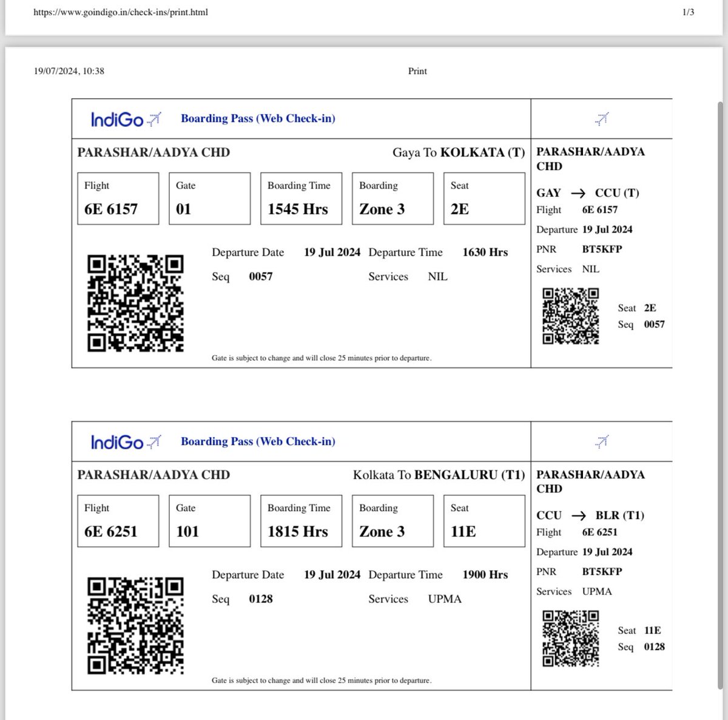Viewport: 728px width, 720px height.
Task: Click the arrow between GAY and CCU (T)
Action: point(578,193)
